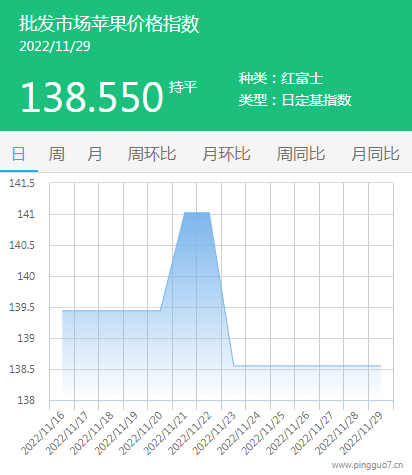The height and width of the screenshot is (475, 412).
Task: Click the 2022/11/23 axis date label
Action: tap(214, 433)
